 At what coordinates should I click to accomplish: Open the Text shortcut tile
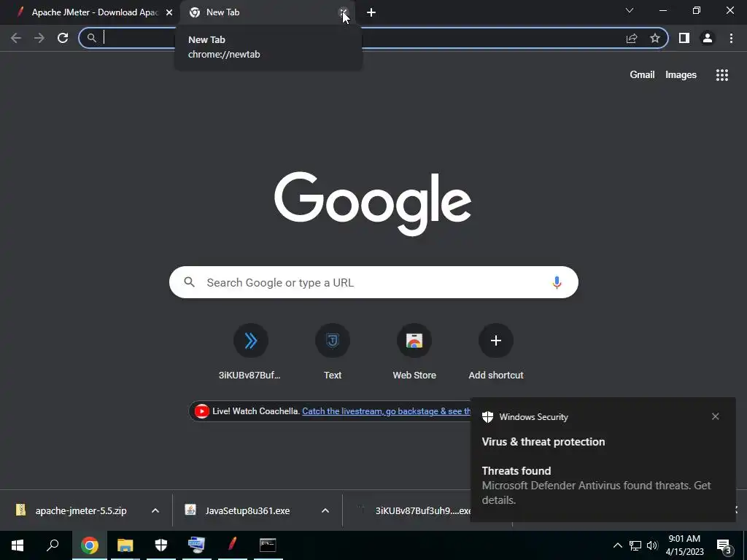pos(333,352)
